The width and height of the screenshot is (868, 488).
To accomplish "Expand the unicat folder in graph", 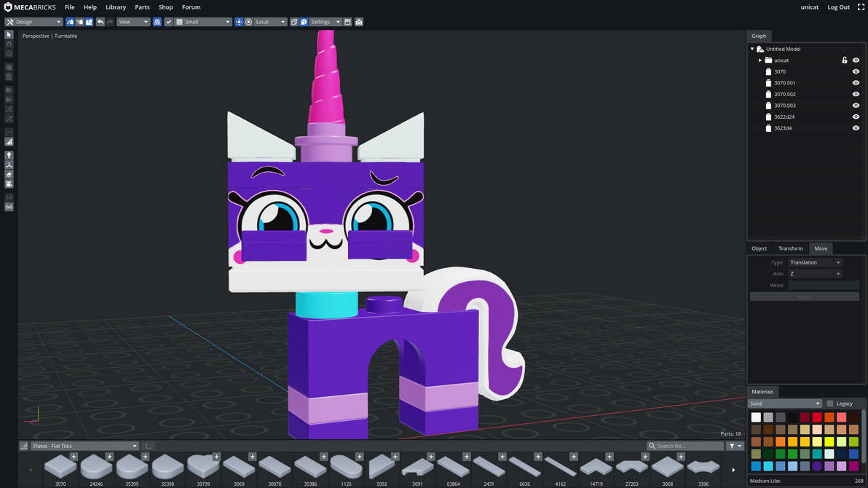I will click(x=760, y=60).
